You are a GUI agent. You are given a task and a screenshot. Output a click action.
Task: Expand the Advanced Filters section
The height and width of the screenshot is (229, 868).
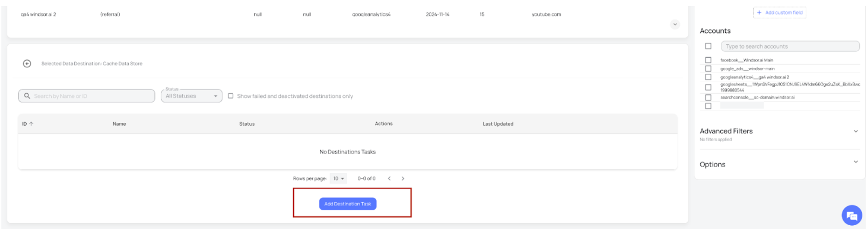point(855,131)
